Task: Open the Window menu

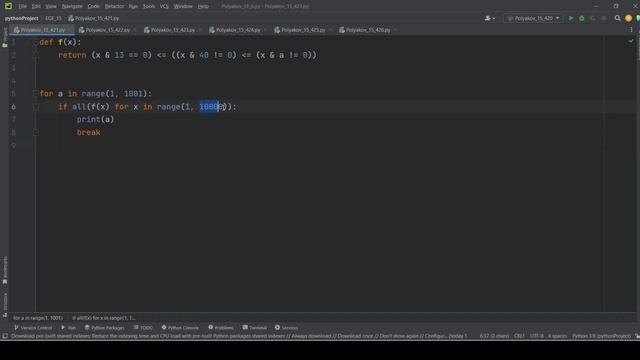Action: tap(183, 6)
